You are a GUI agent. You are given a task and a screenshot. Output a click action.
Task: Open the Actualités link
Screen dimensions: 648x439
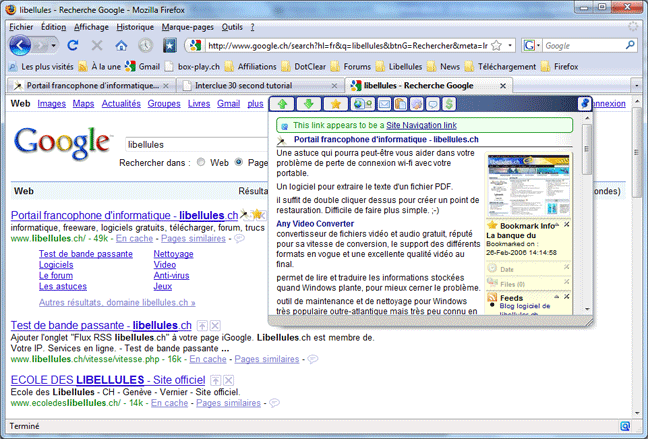click(121, 103)
